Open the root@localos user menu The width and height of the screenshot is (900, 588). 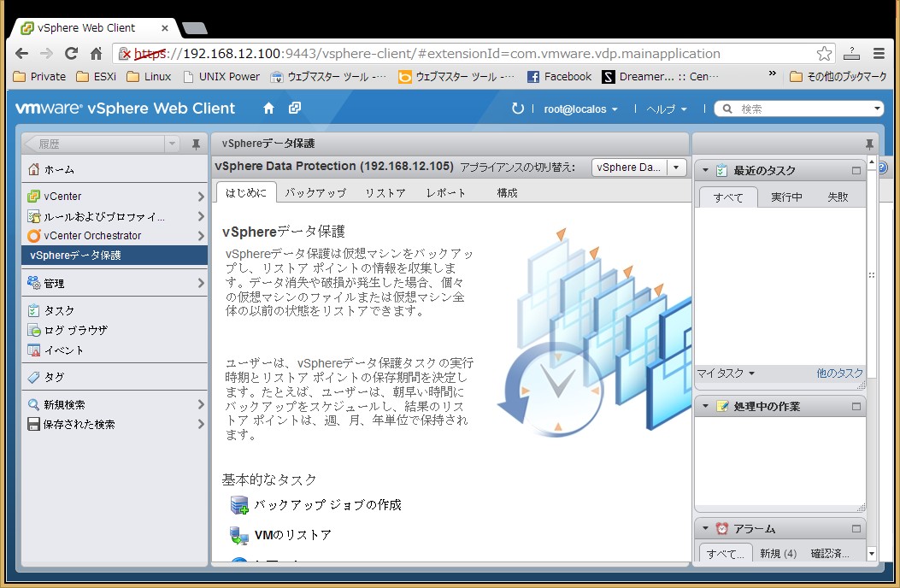click(580, 109)
